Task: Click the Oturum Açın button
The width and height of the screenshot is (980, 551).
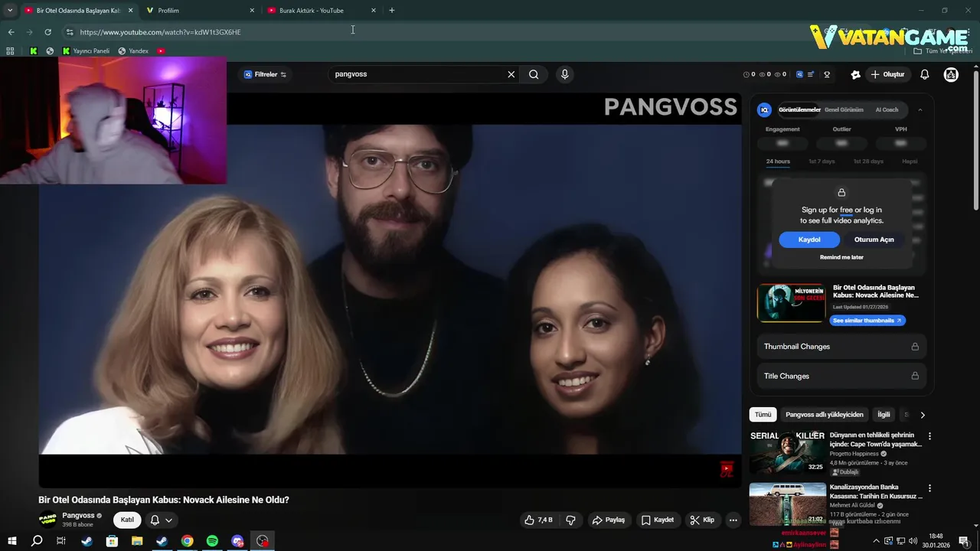Action: [x=874, y=240]
